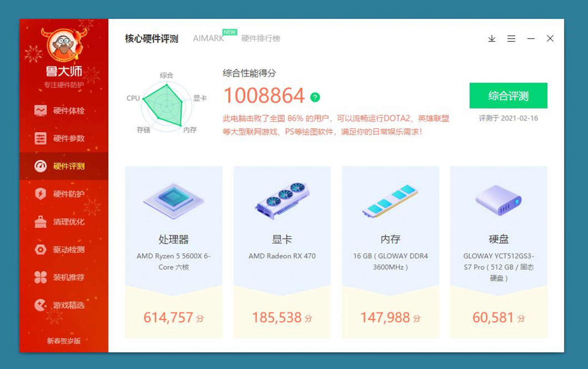Click 评测于 2021-02-16 date text
Screen dimensions: 588x369
[x=508, y=118]
